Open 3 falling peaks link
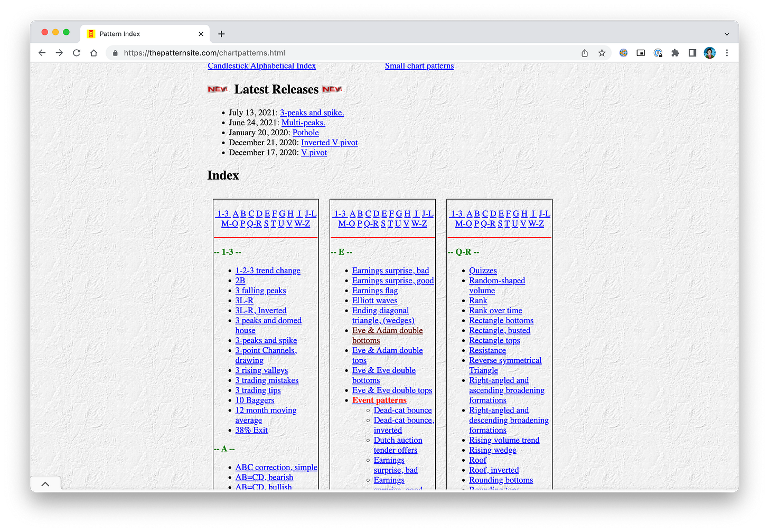The width and height of the screenshot is (769, 532). [x=260, y=291]
